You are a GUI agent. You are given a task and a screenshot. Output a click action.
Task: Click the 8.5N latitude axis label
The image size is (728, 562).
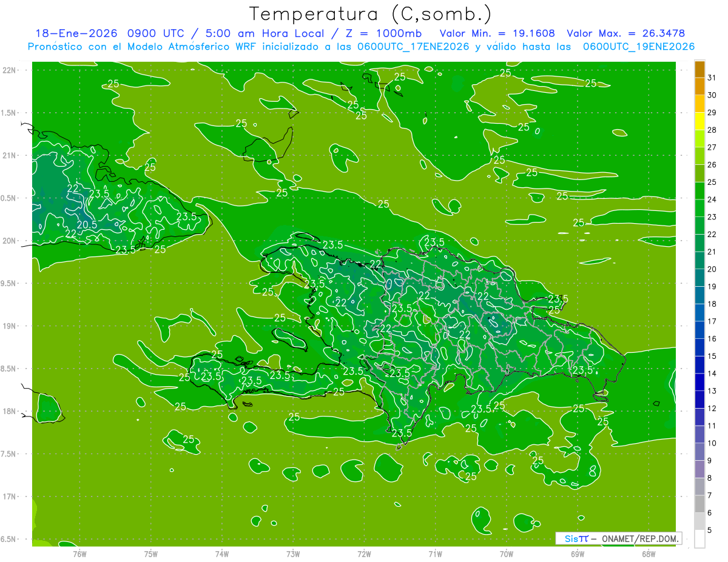8,369
